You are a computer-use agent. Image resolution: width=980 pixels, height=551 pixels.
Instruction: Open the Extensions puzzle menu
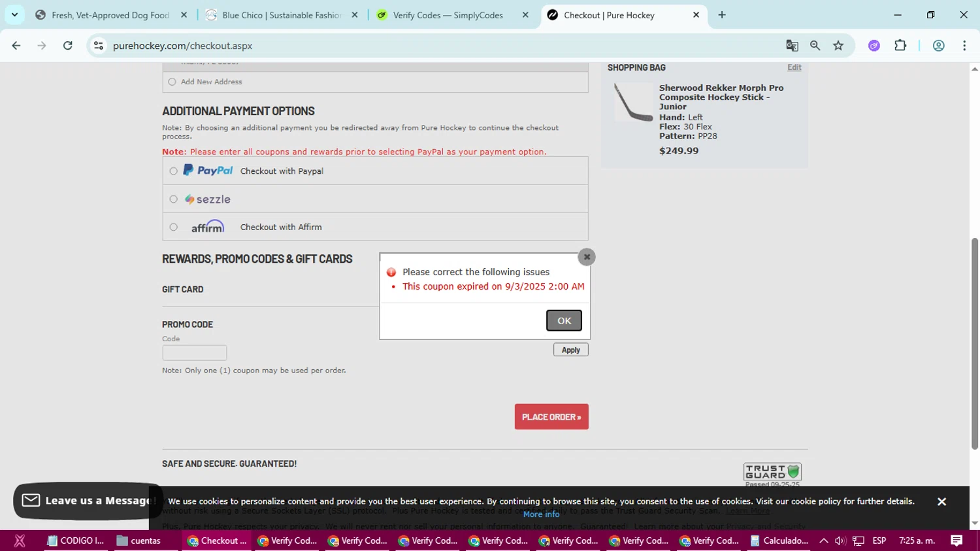[x=900, y=46]
